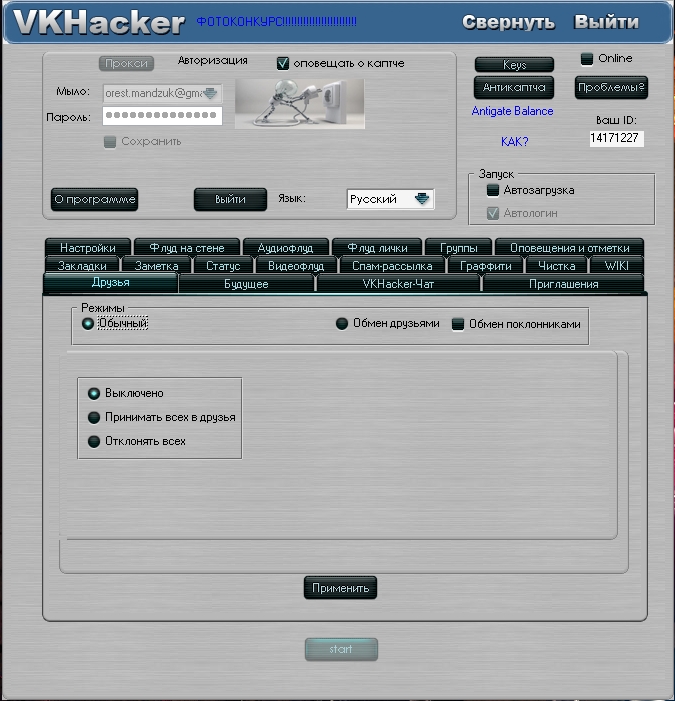The width and height of the screenshot is (675, 701).
Task: Open the Приглашения tab
Action: click(x=563, y=284)
